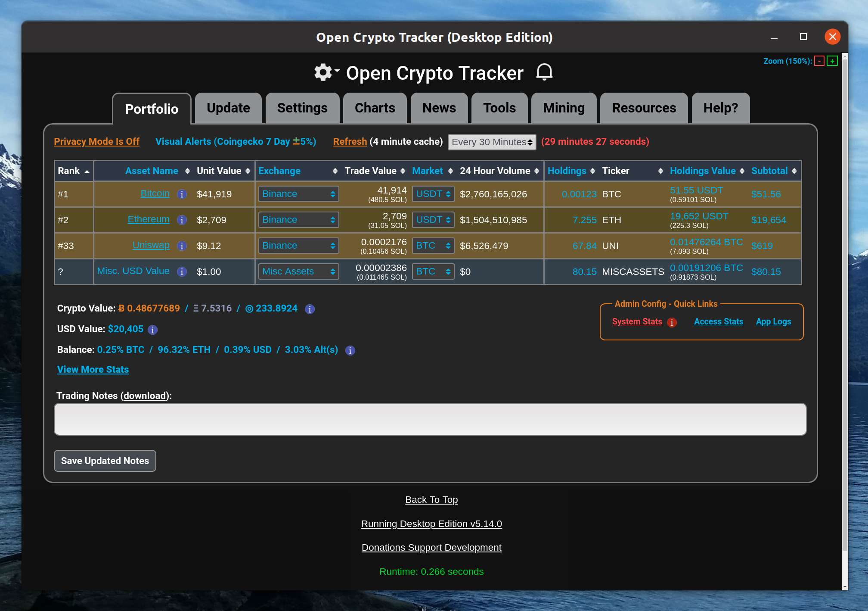Open Ethereum exchange dropdown showing Binance
This screenshot has height=611, width=868.
tap(298, 220)
